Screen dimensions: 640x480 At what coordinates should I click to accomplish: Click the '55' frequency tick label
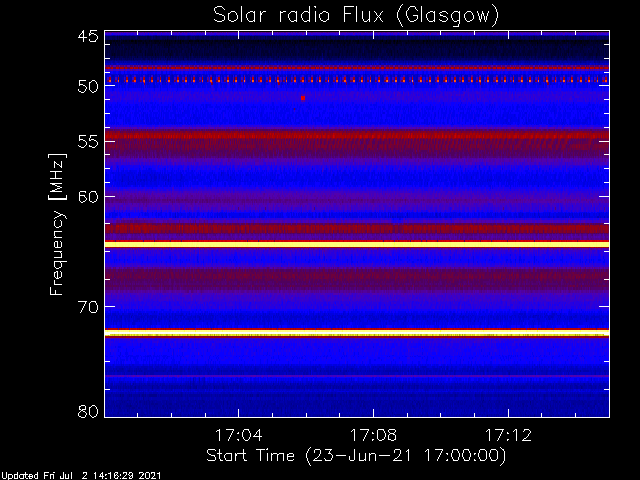point(88,142)
